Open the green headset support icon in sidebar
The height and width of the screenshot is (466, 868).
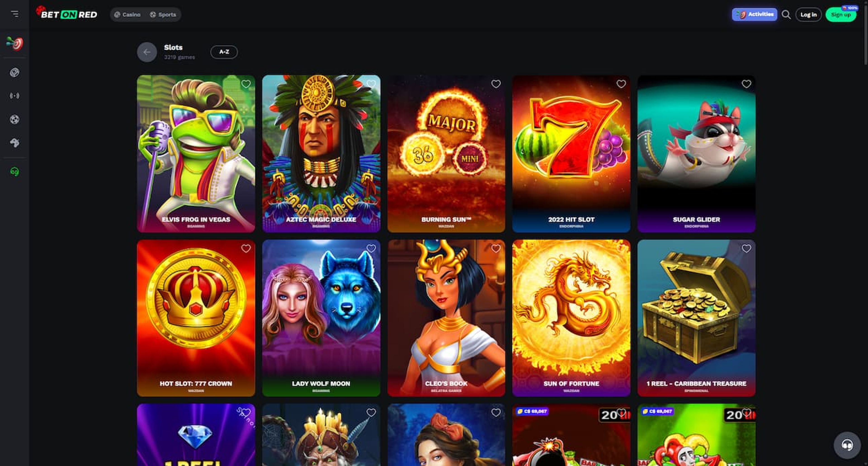[x=14, y=172]
